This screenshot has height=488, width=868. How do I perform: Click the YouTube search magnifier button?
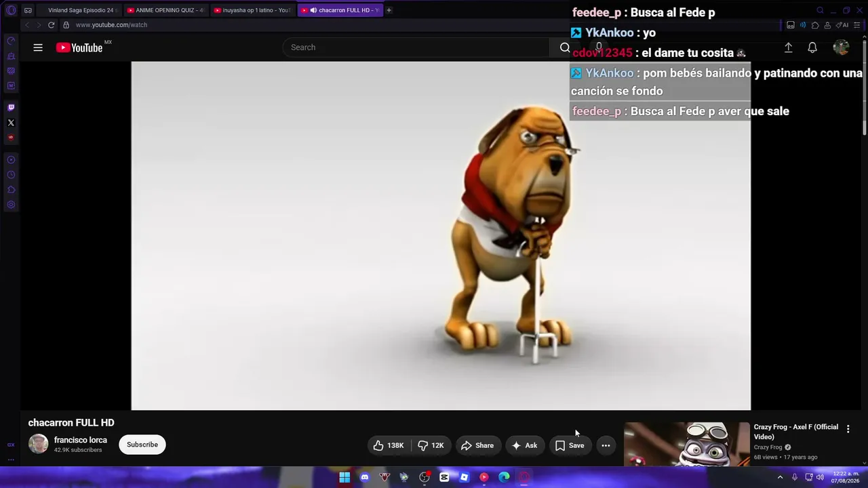565,47
